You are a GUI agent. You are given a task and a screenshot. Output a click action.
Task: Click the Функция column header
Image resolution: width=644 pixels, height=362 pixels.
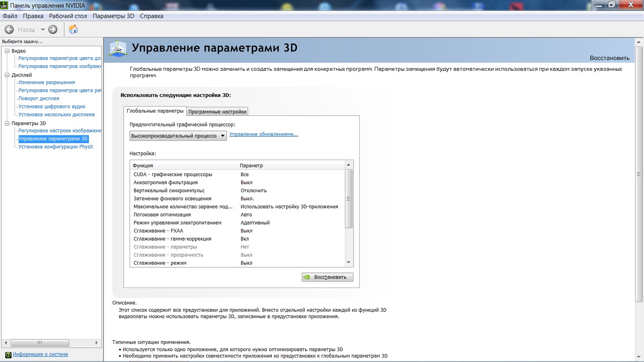click(x=184, y=165)
